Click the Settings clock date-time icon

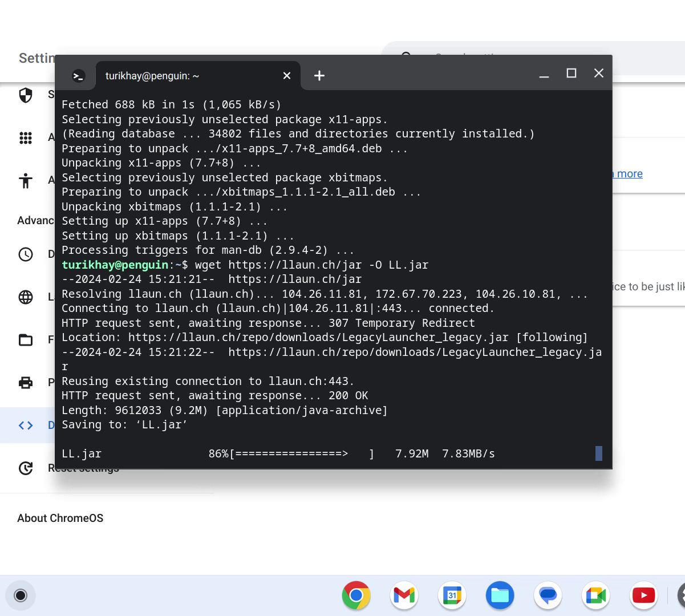point(26,254)
